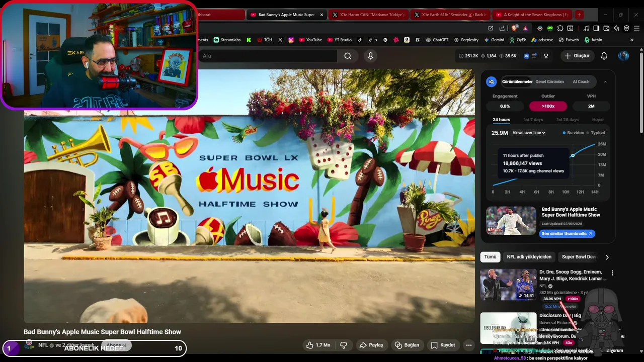Image resolution: width=644 pixels, height=362 pixels.
Task: Click the >100x Outlier pill
Action: coord(548,106)
